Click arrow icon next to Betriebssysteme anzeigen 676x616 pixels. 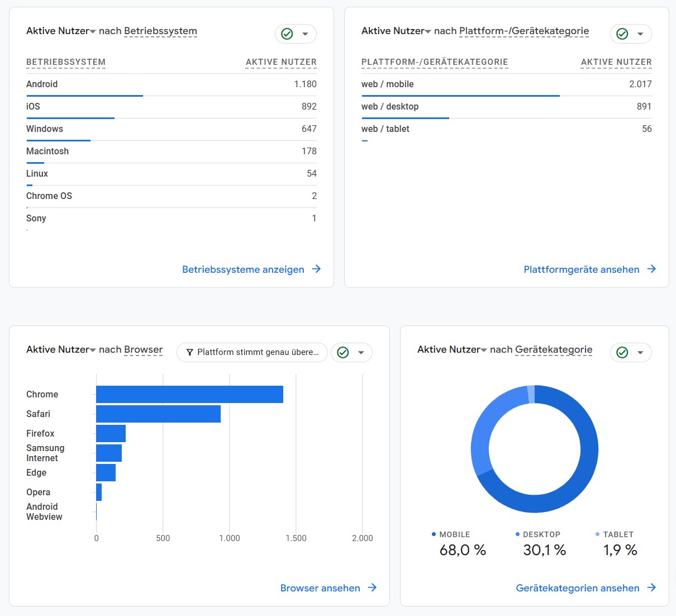pos(316,269)
